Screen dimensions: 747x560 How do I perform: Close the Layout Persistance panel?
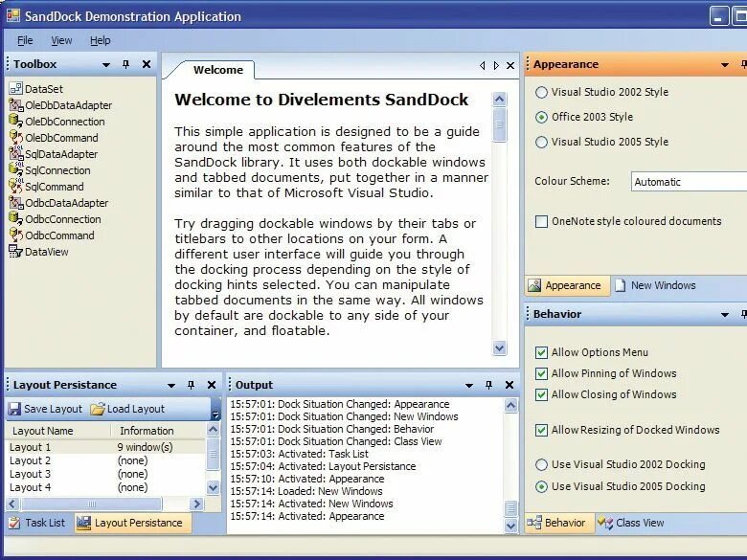(212, 385)
